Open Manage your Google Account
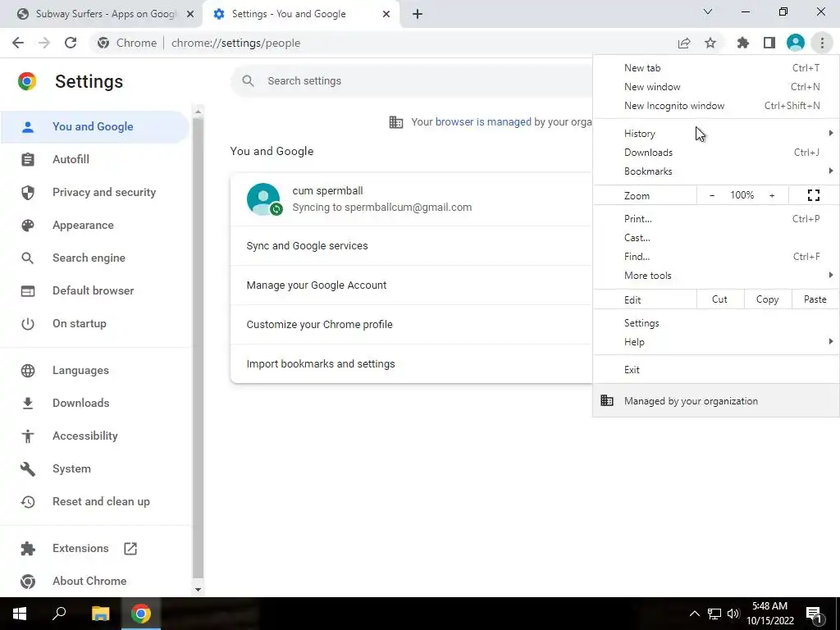The image size is (840, 630). [x=412, y=285]
